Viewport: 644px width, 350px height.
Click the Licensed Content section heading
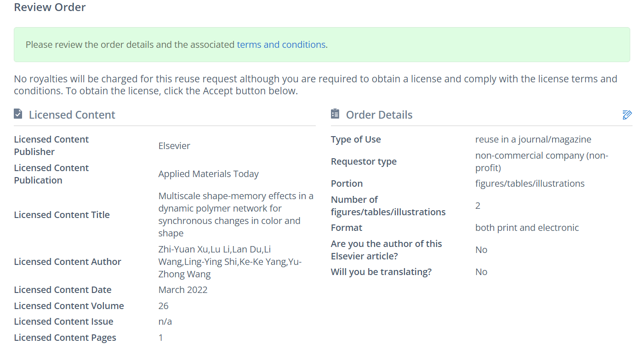[72, 115]
